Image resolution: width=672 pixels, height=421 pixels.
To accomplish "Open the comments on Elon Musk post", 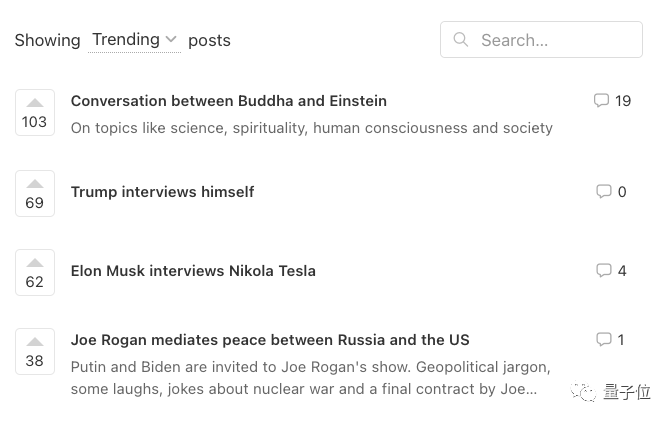I will coord(611,271).
